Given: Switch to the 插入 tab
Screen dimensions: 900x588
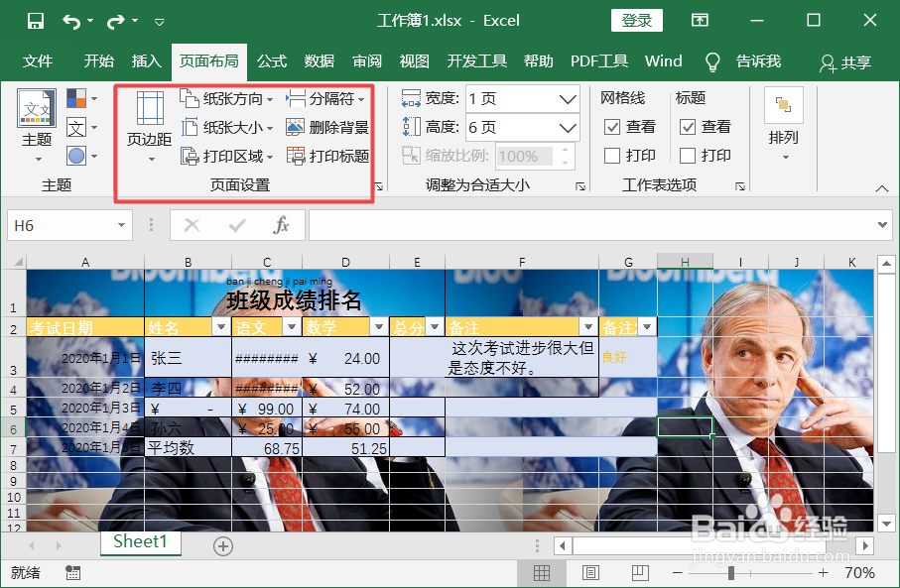Looking at the screenshot, I should click(147, 60).
